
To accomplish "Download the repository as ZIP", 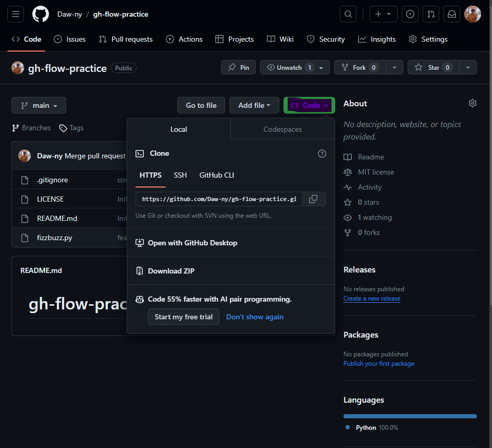I will tap(165, 271).
